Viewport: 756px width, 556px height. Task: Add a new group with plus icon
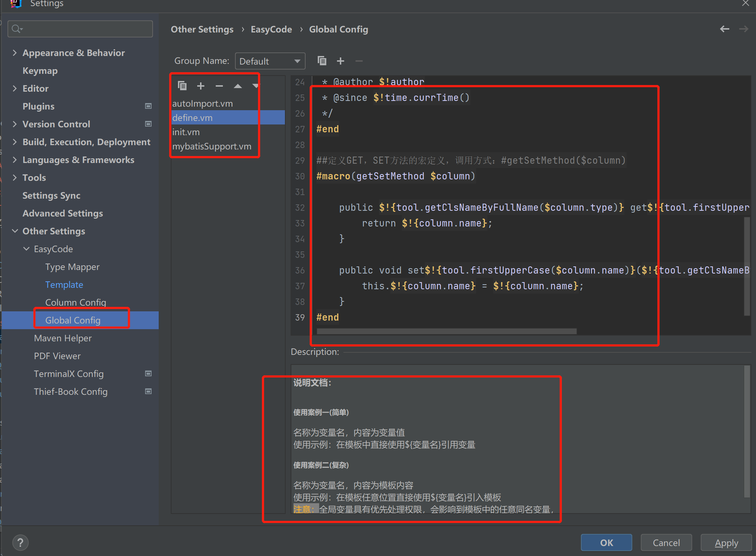coord(341,61)
